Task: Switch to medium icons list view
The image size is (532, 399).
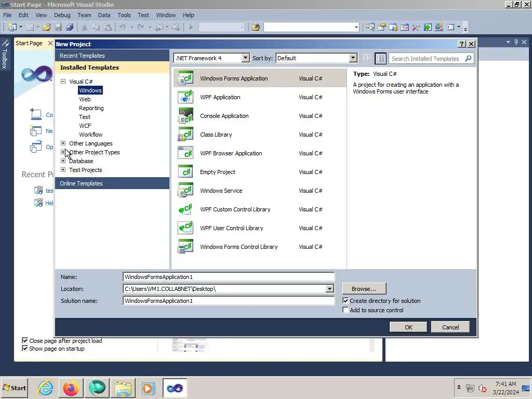Action: pos(381,58)
